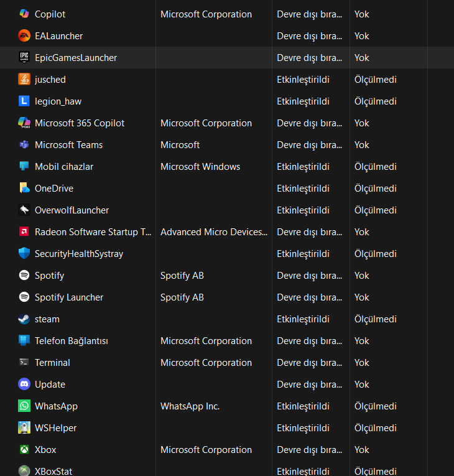This screenshot has width=454, height=476.
Task: Select the SecurityHealthSystray shield icon
Action: click(x=24, y=253)
